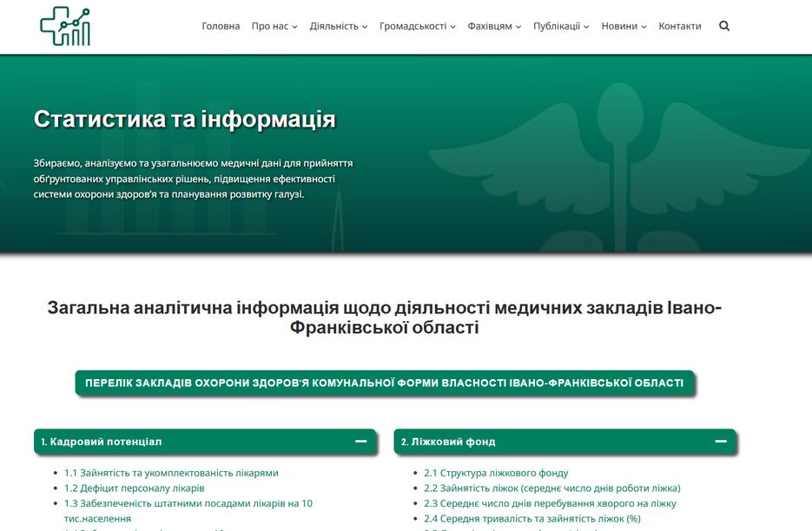The height and width of the screenshot is (531, 812).
Task: Toggle the 2. Ліжковий фонд accordion header
Action: (x=565, y=442)
